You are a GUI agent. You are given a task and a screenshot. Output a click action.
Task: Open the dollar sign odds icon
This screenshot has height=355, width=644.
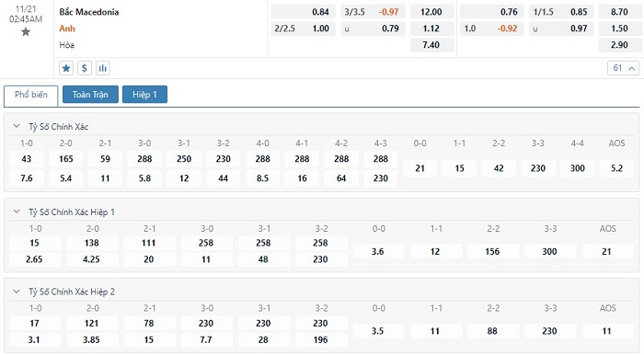pyautogui.click(x=85, y=68)
